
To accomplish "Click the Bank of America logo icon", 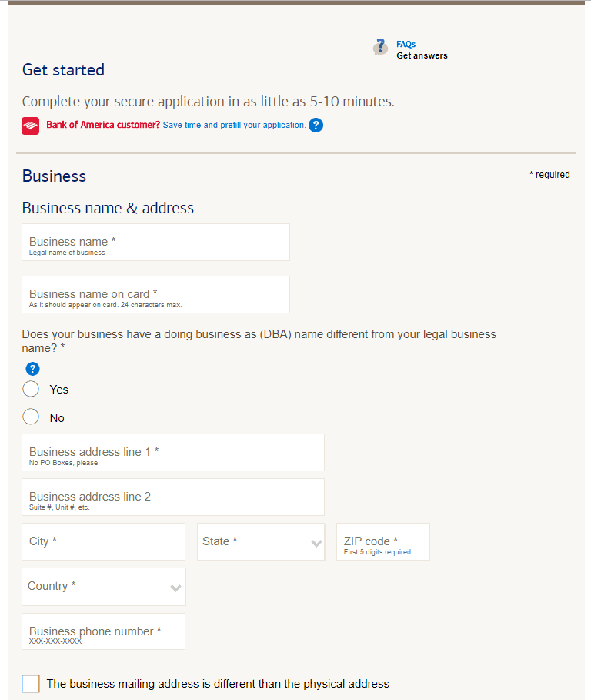I will (x=30, y=126).
